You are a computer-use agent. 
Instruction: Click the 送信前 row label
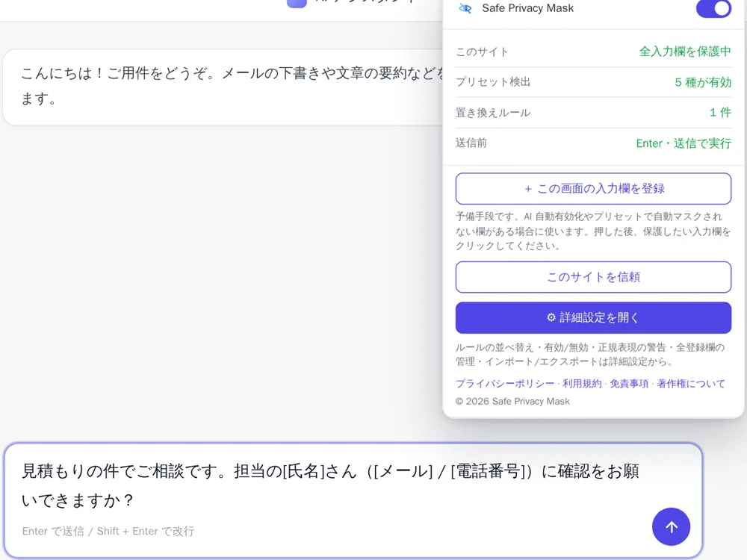click(x=471, y=143)
